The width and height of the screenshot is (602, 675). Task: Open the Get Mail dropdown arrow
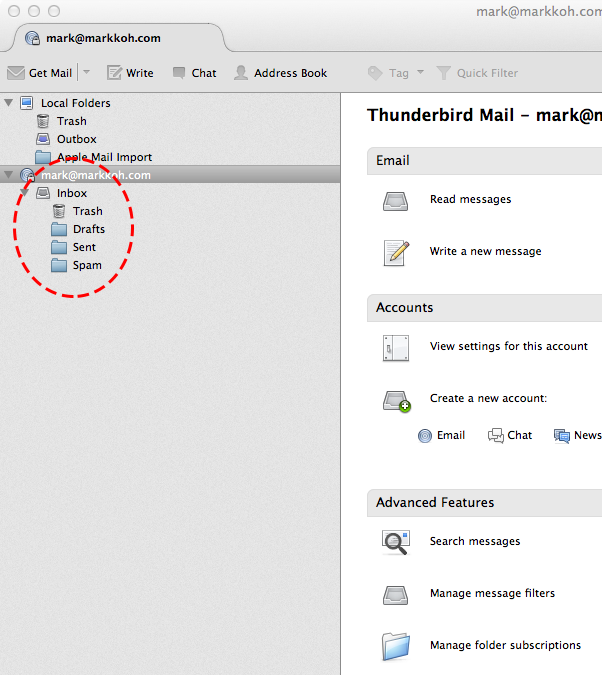[x=86, y=73]
